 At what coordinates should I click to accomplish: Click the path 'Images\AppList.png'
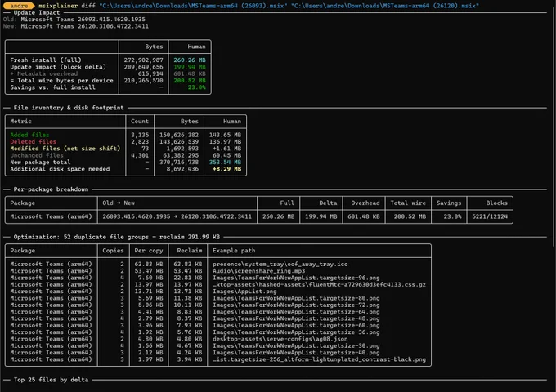244,291
